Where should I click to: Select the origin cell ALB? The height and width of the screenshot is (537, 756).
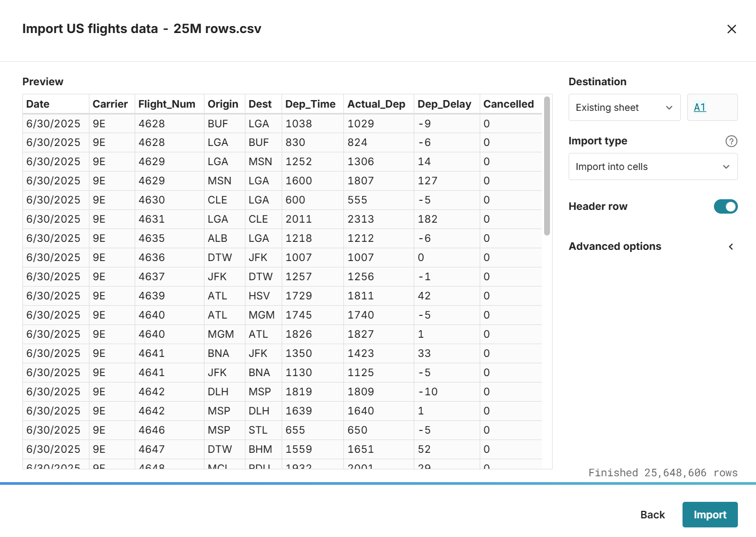[225, 239]
